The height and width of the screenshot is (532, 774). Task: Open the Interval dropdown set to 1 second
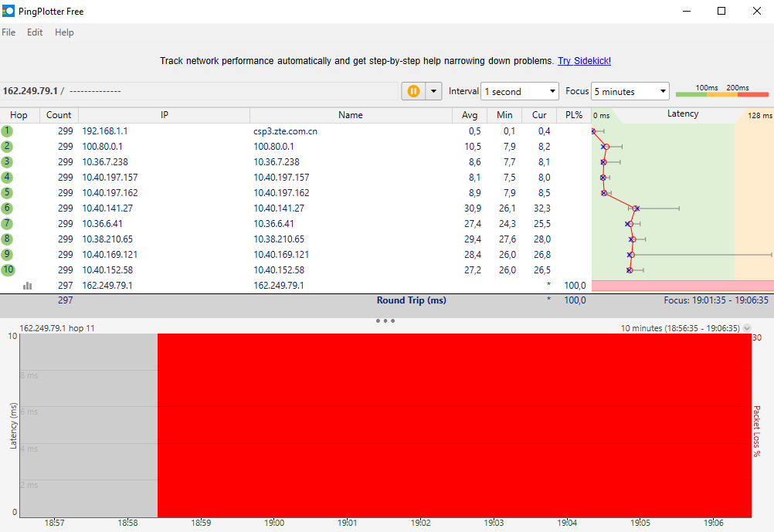[519, 91]
